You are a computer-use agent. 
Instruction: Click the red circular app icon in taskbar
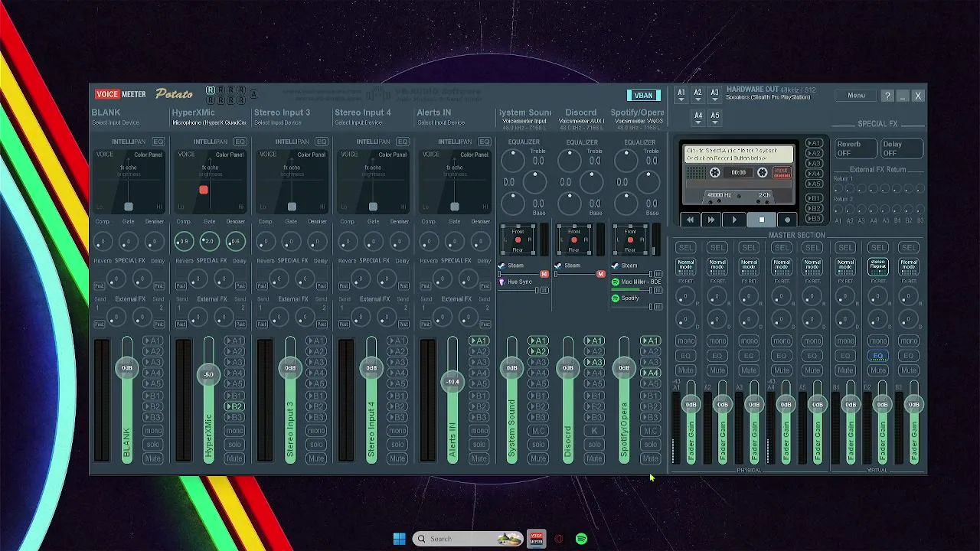click(559, 539)
